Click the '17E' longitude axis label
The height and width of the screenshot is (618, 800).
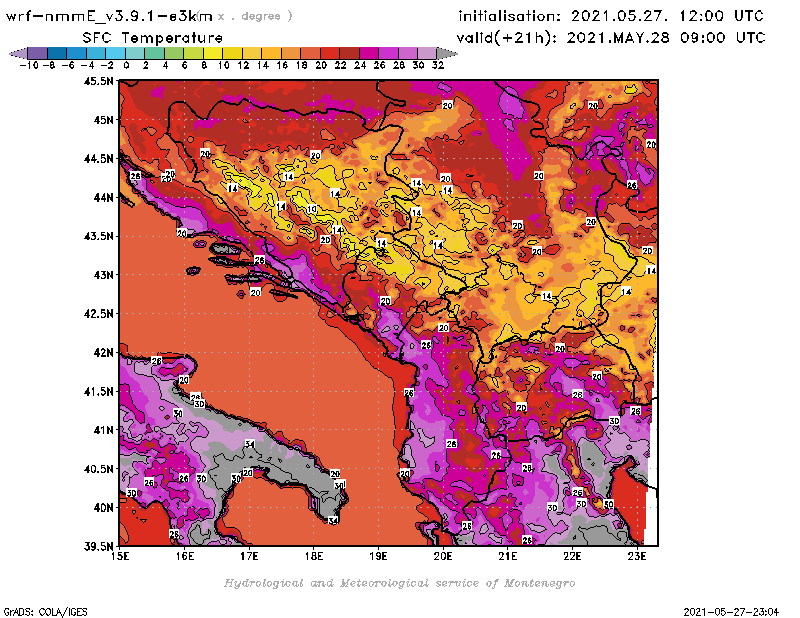click(x=249, y=556)
